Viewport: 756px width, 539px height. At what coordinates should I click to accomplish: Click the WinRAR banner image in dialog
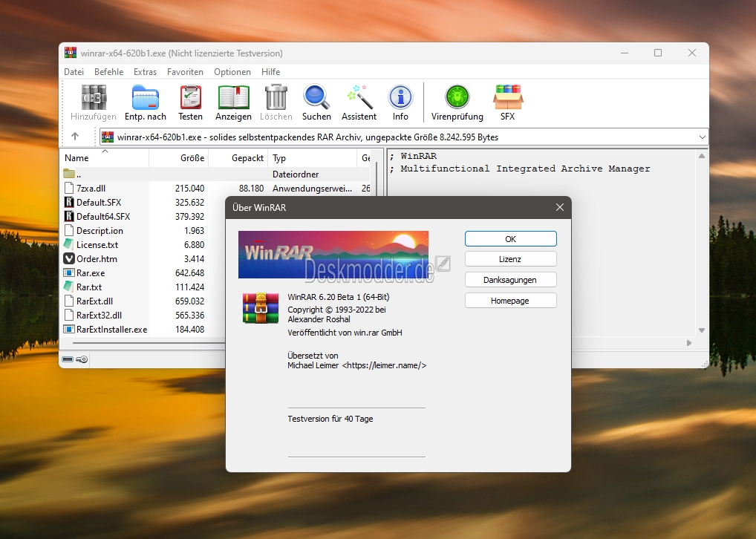click(333, 255)
